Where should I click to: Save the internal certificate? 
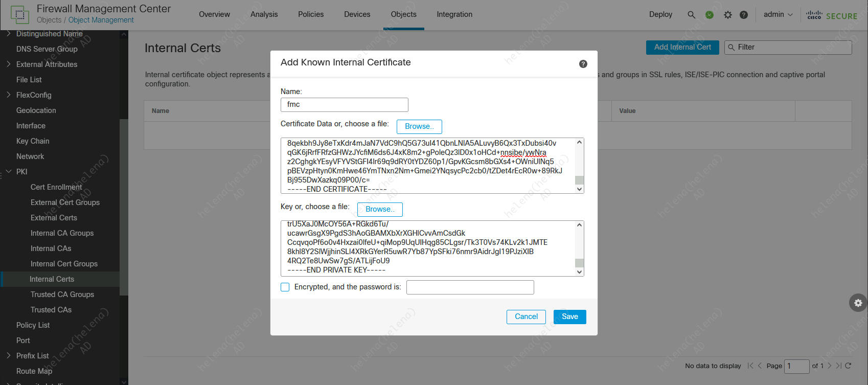point(569,317)
